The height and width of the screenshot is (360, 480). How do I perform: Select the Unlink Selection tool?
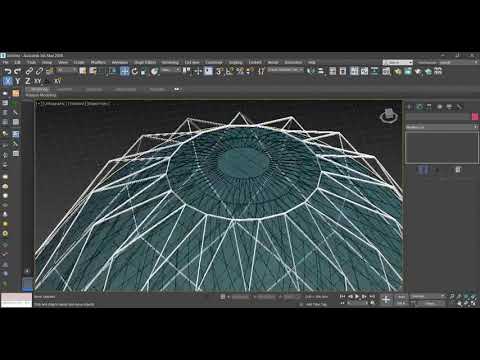[39, 71]
